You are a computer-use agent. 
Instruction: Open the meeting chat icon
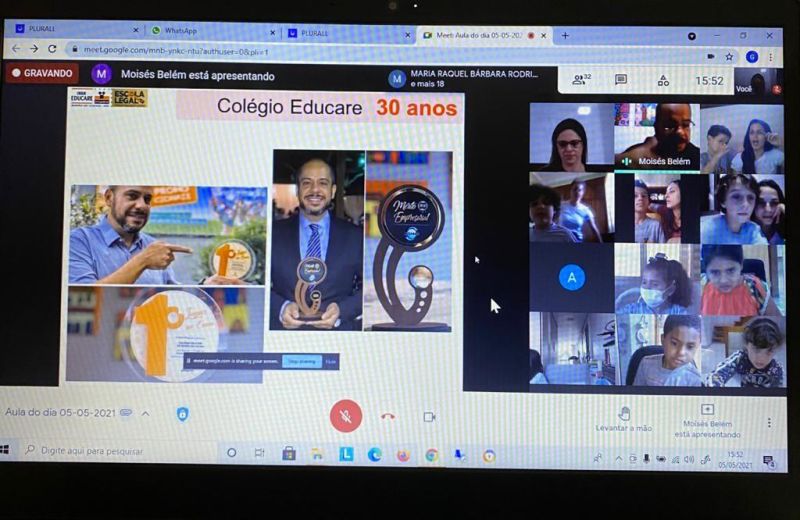coord(621,80)
